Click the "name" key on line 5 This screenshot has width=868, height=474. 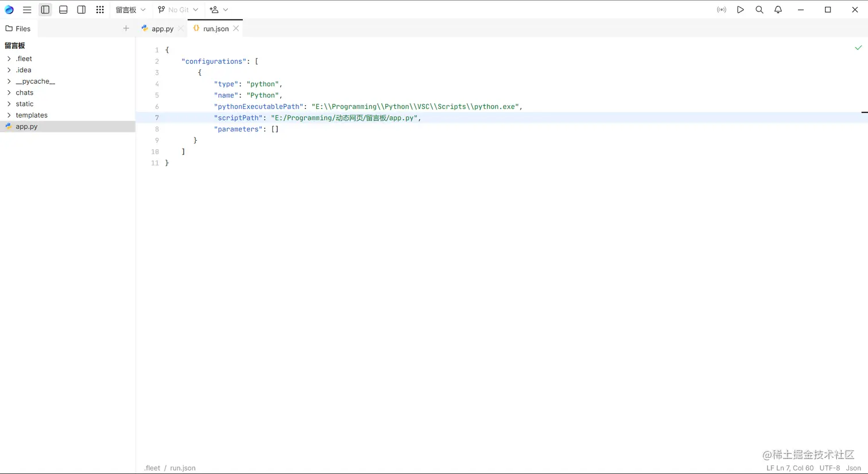[226, 95]
